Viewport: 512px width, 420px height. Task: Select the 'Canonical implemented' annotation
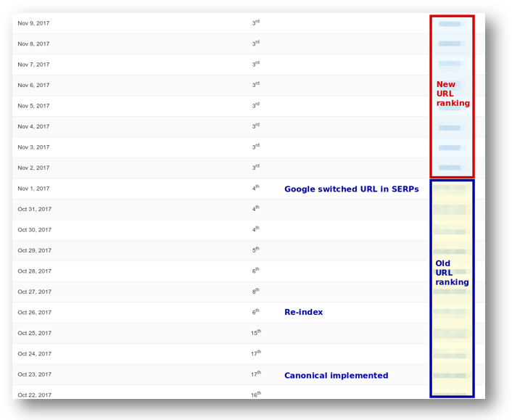tap(336, 376)
